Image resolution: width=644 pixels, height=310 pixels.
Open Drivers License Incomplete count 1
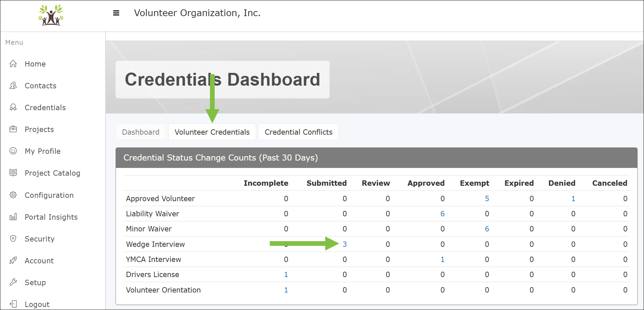point(286,274)
